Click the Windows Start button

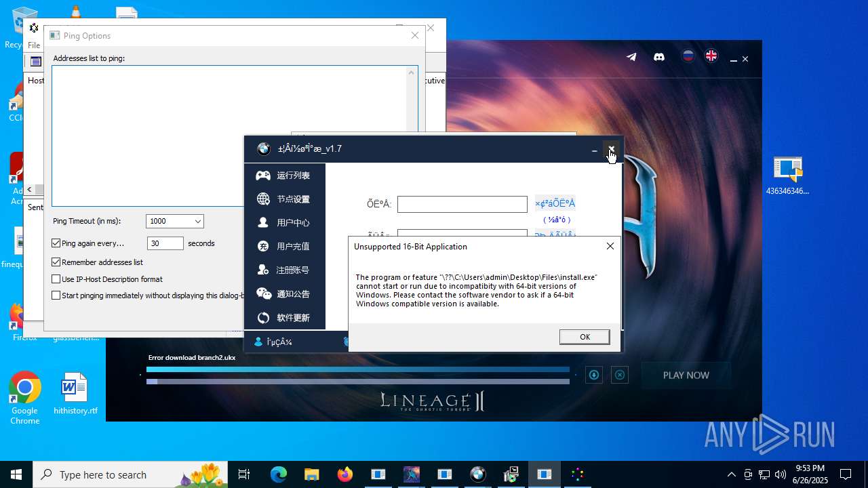point(16,474)
